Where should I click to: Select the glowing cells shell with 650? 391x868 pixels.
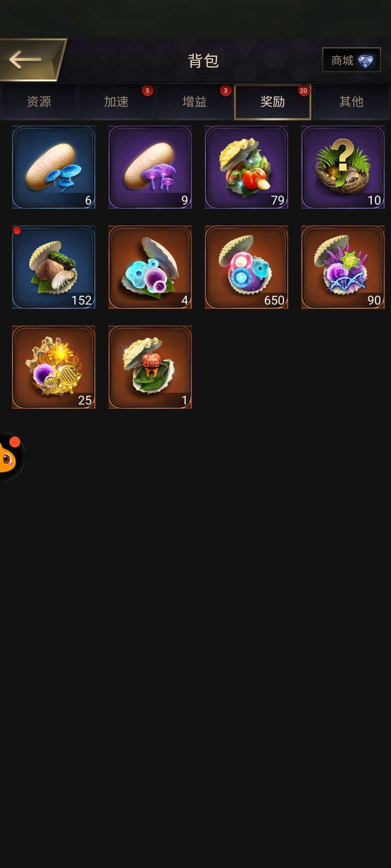[x=247, y=267]
